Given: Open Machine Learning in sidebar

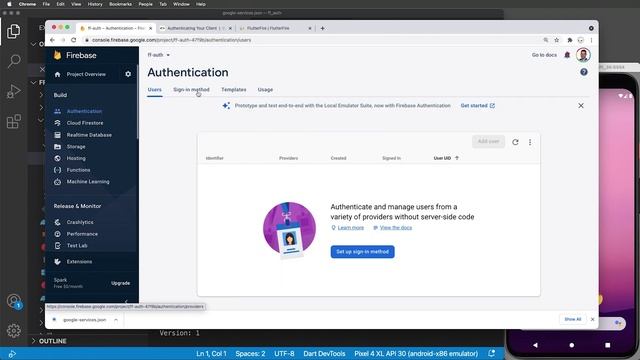Looking at the screenshot, I should pyautogui.click(x=88, y=182).
